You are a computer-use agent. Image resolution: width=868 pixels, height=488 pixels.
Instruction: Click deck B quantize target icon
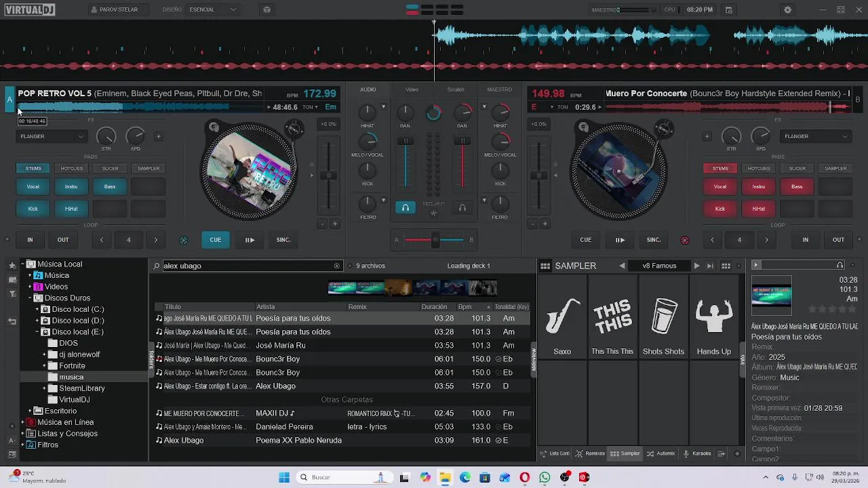pyautogui.click(x=684, y=240)
